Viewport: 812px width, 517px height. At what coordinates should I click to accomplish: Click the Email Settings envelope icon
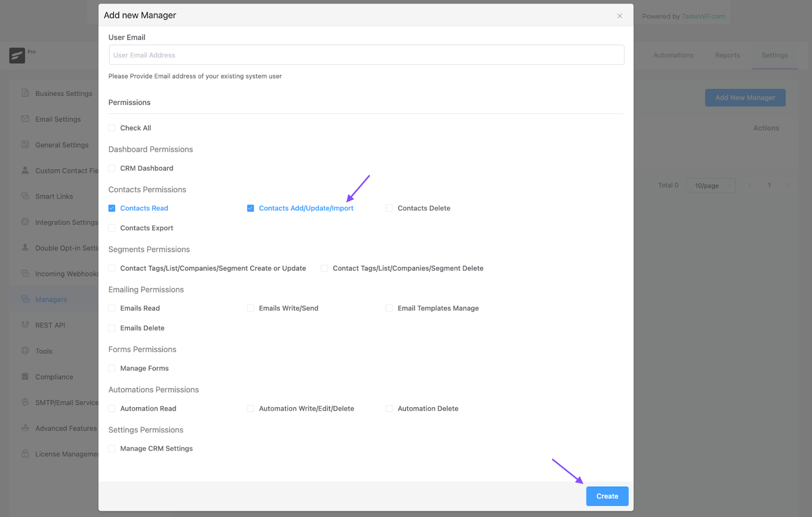(x=25, y=119)
